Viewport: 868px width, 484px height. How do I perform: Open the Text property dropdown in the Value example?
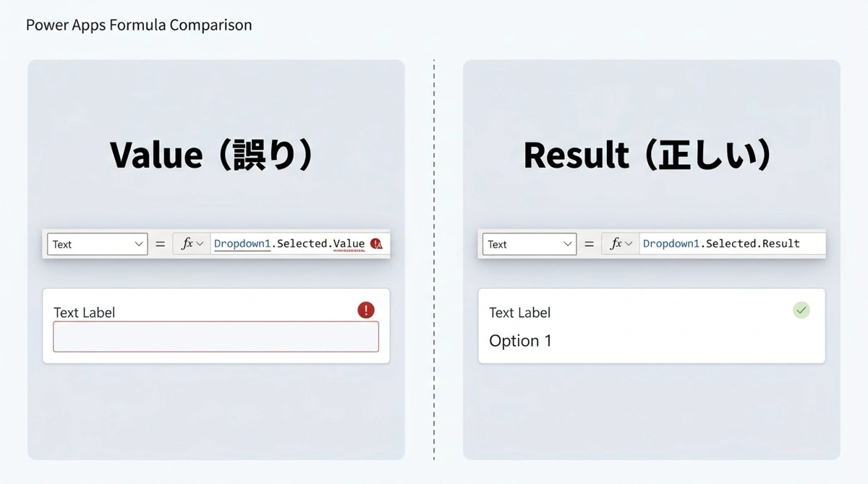pyautogui.click(x=140, y=245)
